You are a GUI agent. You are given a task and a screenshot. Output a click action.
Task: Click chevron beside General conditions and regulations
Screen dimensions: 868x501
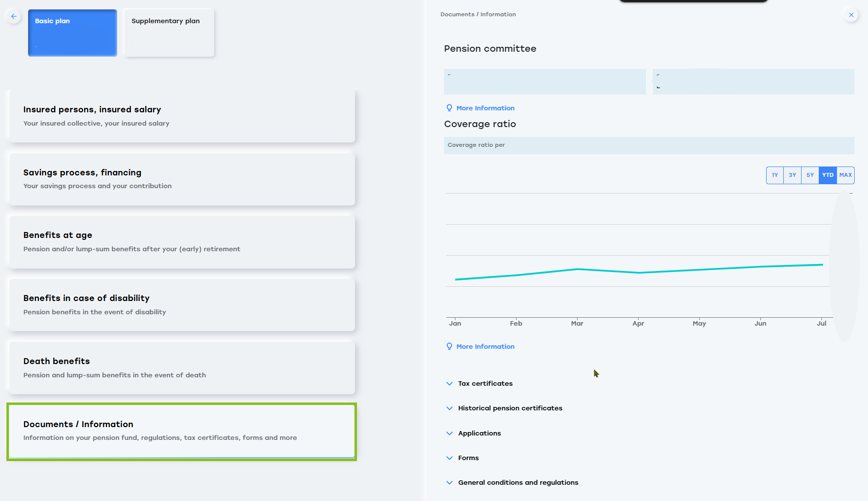pyautogui.click(x=450, y=482)
